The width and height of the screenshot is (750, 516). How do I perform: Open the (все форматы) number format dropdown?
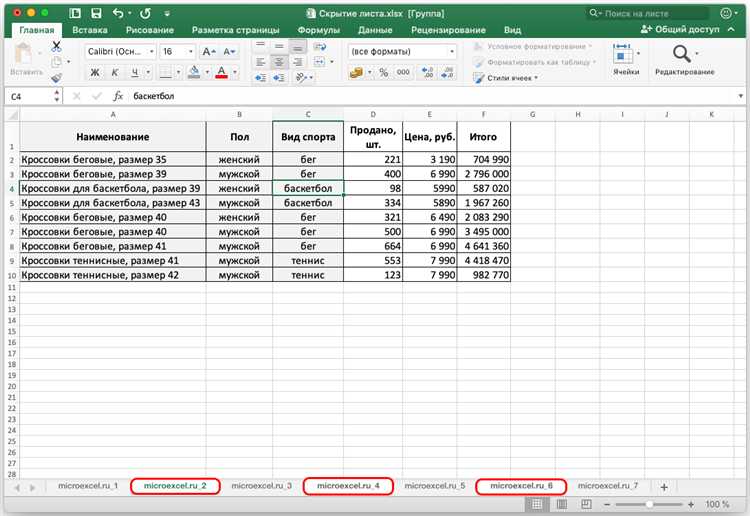tap(402, 52)
